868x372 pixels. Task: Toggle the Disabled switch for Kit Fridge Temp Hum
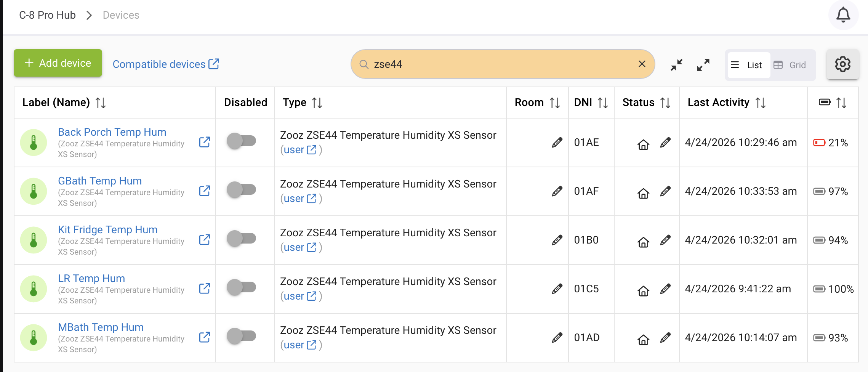point(241,239)
